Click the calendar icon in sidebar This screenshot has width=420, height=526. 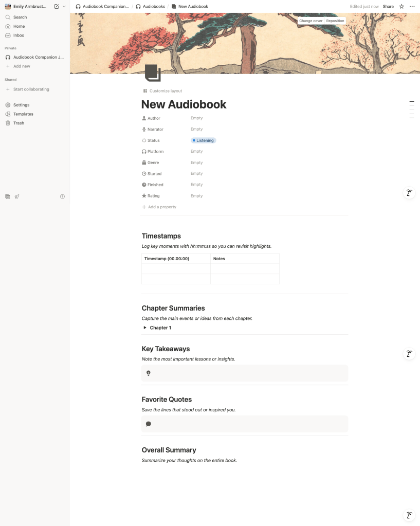(x=8, y=196)
